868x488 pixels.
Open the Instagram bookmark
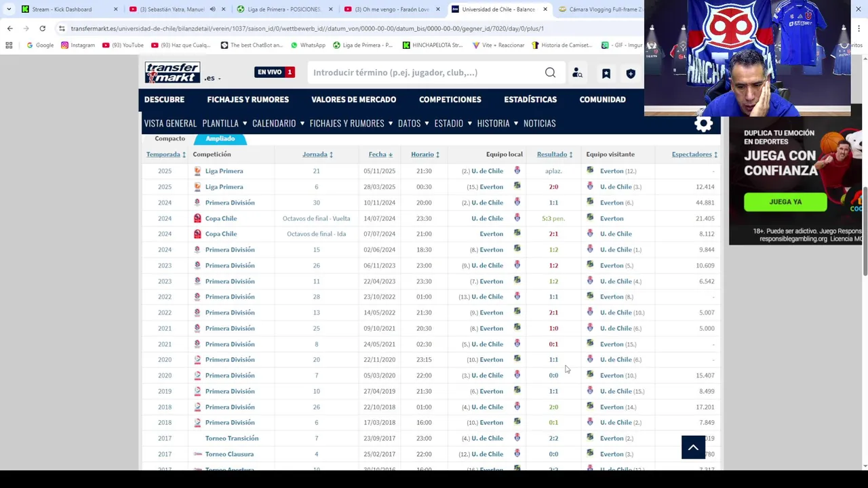[78, 45]
